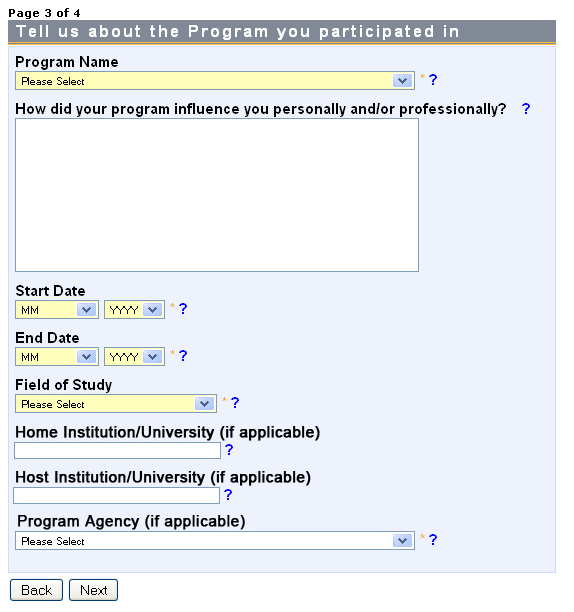This screenshot has height=612, width=574.
Task: Click the Home Institution/University text field
Action: click(117, 451)
